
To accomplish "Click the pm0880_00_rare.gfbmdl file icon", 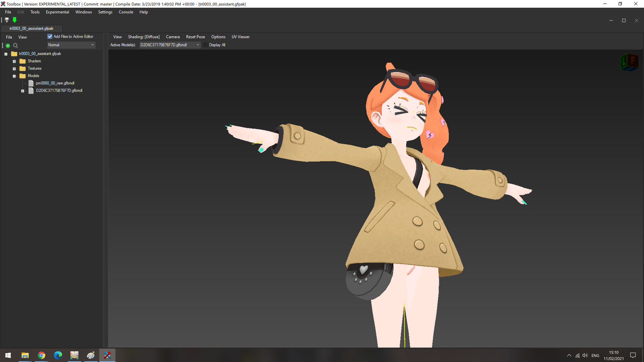I will 31,83.
